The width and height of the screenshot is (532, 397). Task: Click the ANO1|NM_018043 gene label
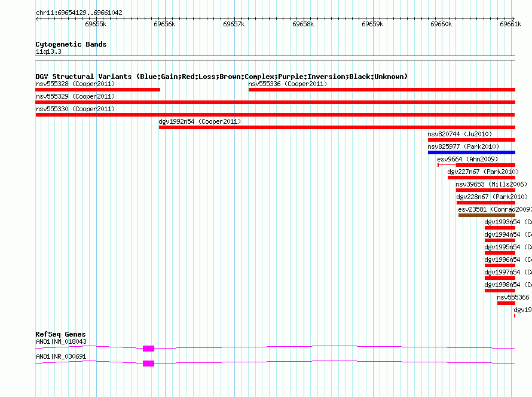[x=61, y=341]
